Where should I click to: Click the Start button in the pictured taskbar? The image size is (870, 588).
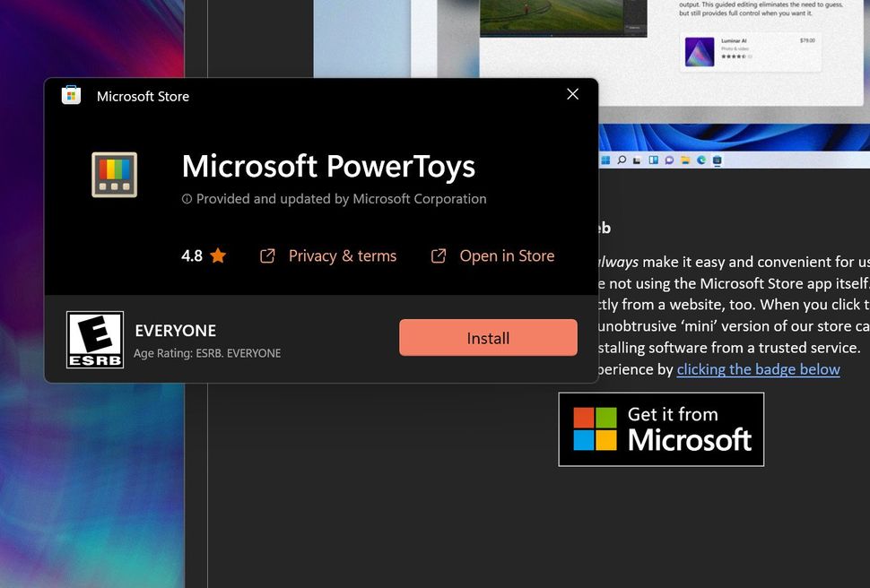pos(605,160)
